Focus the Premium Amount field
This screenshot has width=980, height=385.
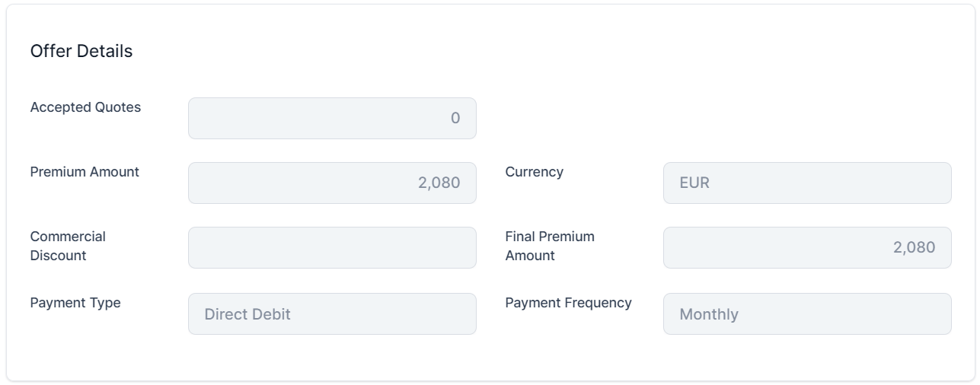332,183
